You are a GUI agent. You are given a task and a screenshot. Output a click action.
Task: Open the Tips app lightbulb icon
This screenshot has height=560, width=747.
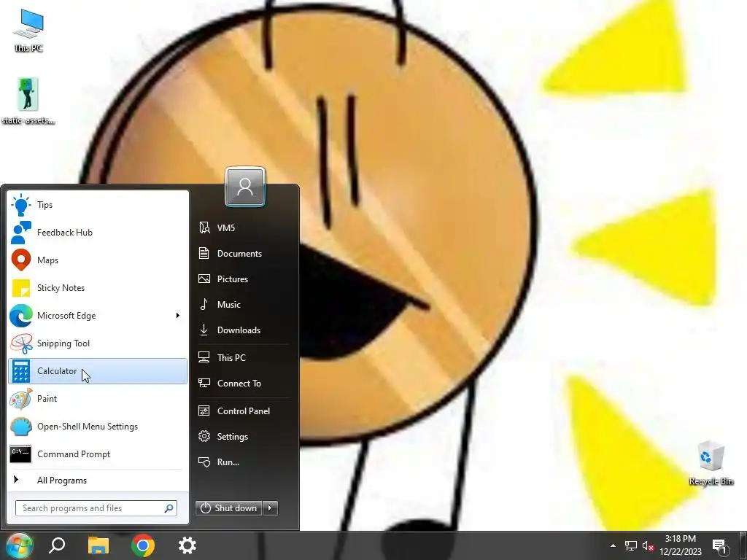pyautogui.click(x=21, y=205)
